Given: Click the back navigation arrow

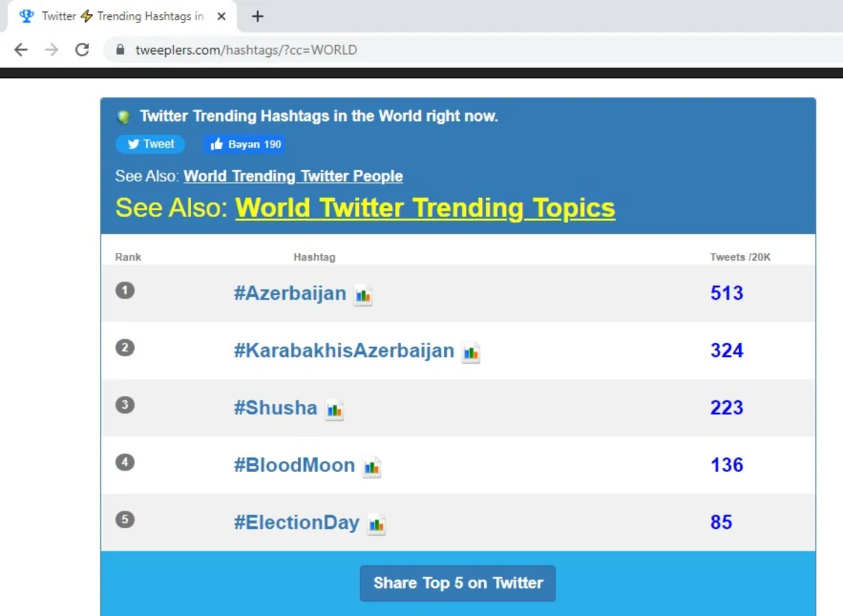Looking at the screenshot, I should [21, 50].
